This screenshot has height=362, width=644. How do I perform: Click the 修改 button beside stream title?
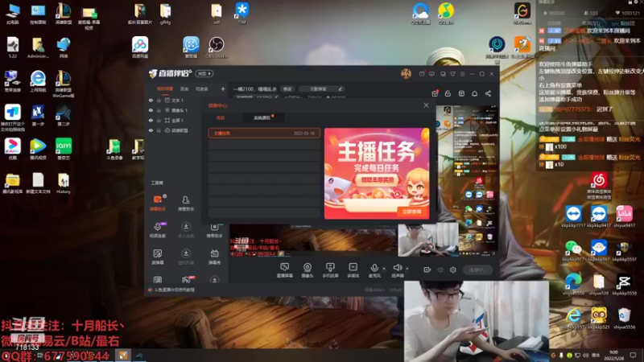287,88
